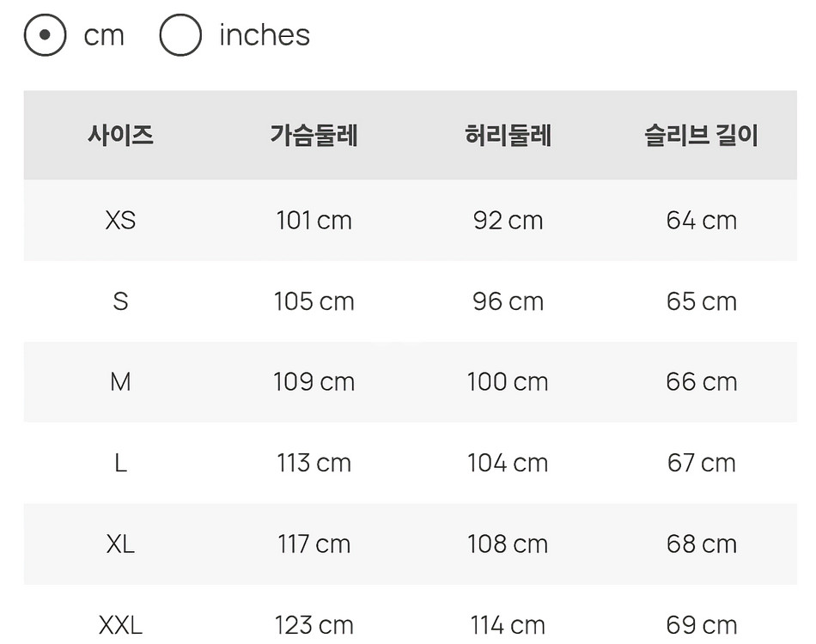Viewport: 816px width, 644px height.
Task: Click the 96 cm waist value
Action: click(508, 301)
